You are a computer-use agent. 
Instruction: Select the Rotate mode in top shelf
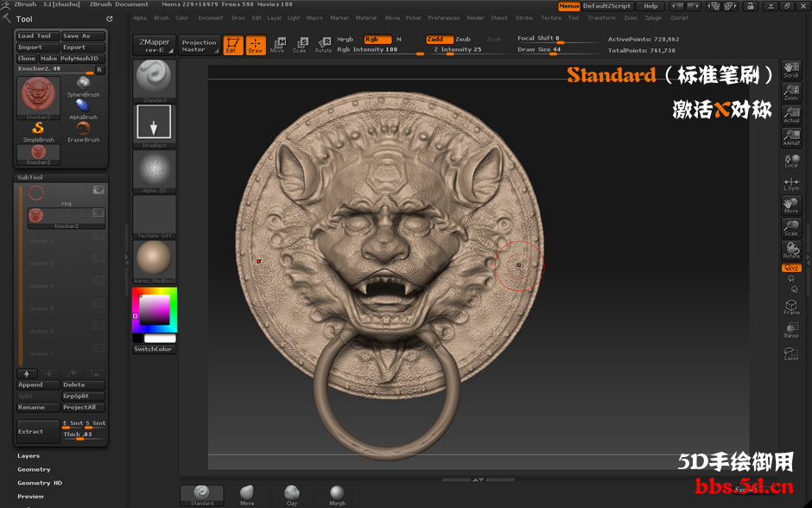pos(323,45)
